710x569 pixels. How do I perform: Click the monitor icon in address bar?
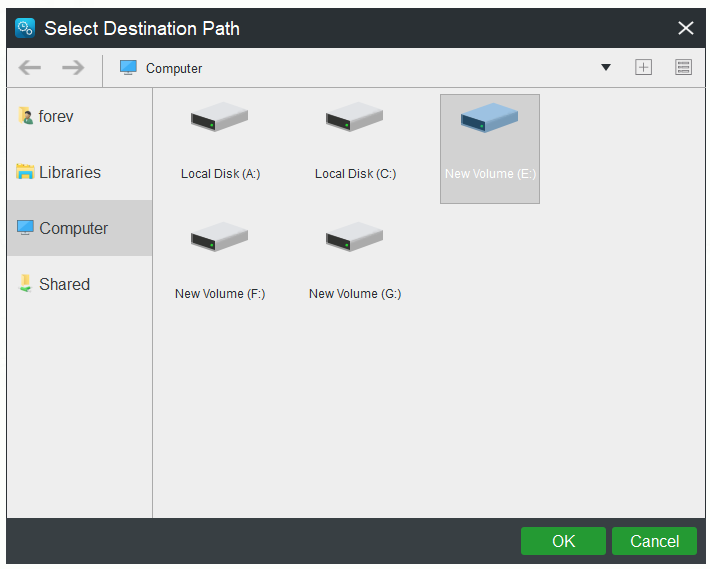tap(128, 68)
